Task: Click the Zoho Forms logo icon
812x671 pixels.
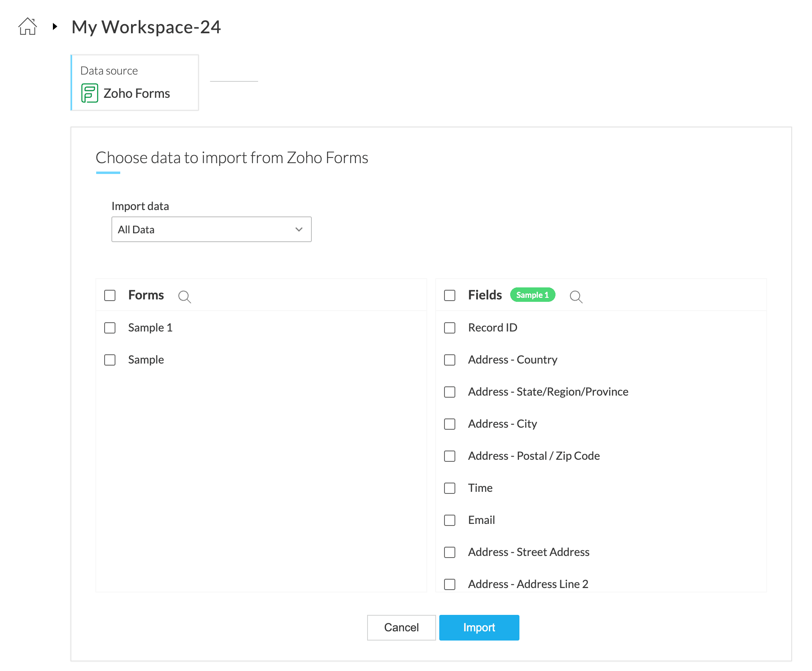Action: (89, 93)
